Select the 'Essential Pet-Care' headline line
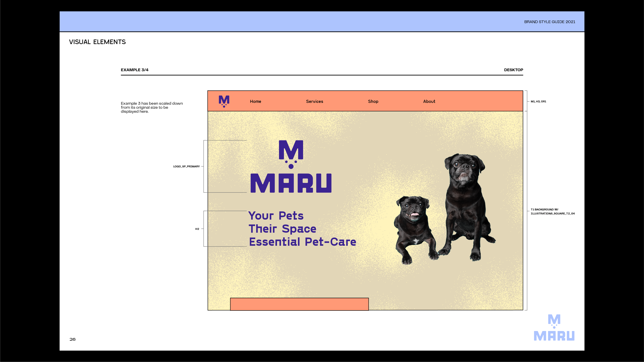644x362 pixels. [302, 242]
